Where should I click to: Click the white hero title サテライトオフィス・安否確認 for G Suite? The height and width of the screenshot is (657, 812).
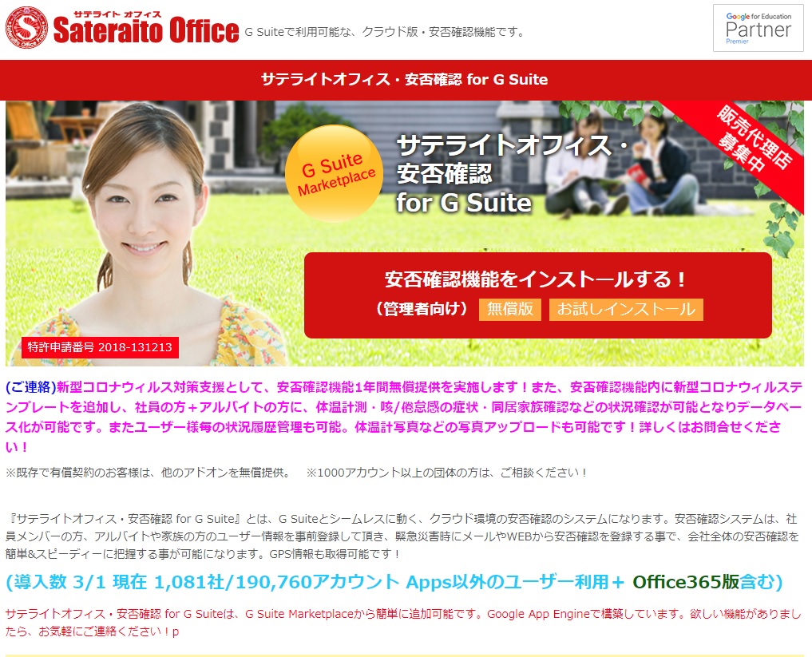(x=513, y=173)
